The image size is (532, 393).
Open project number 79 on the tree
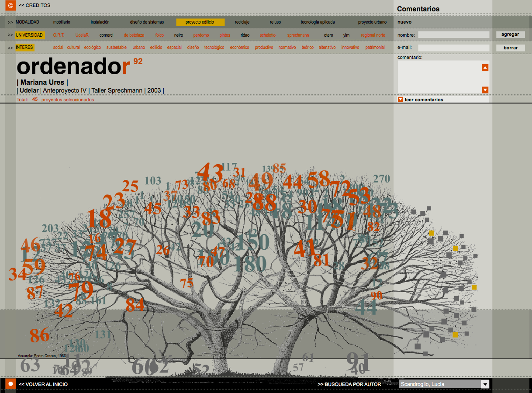click(81, 290)
